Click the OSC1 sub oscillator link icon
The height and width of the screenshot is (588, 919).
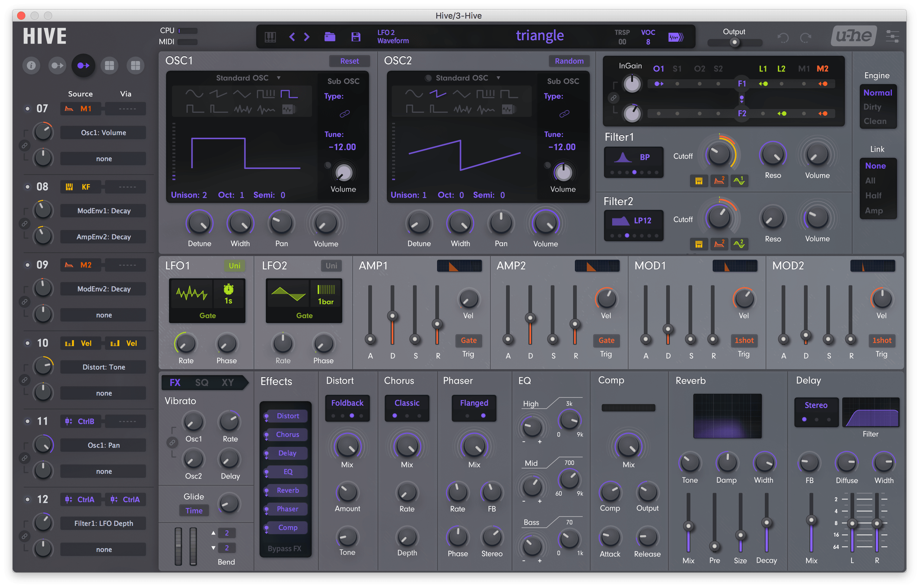[344, 114]
